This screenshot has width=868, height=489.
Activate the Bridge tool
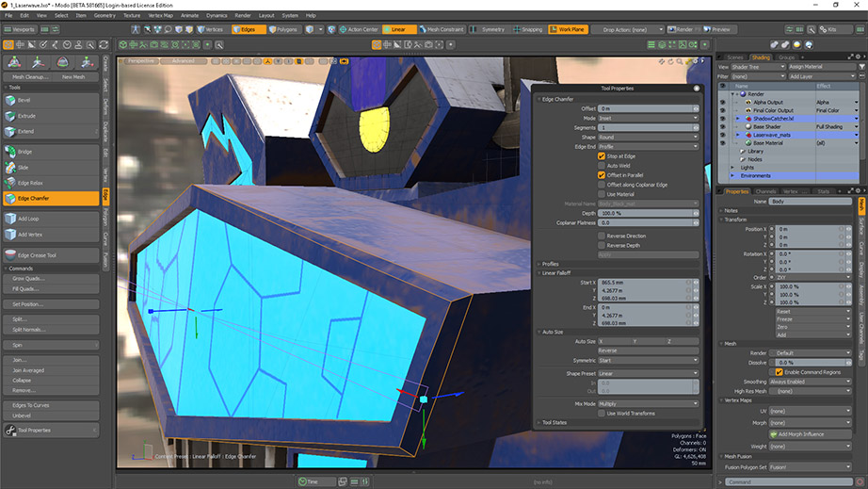click(25, 152)
